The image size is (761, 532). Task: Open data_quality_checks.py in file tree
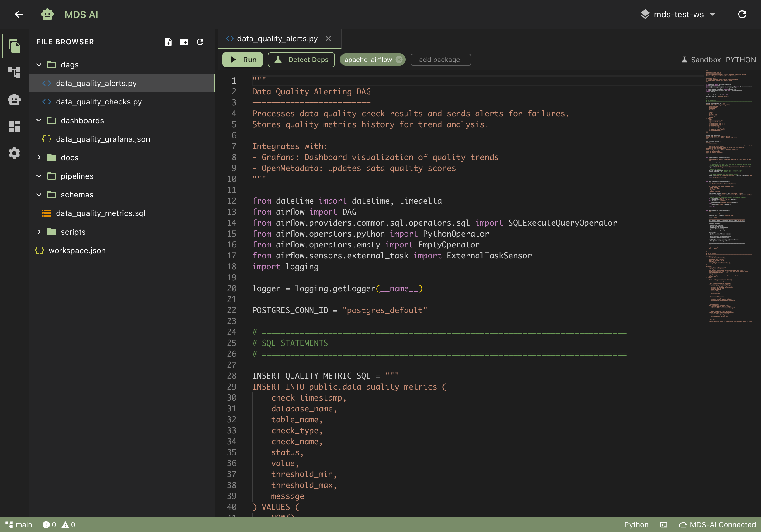coord(99,102)
